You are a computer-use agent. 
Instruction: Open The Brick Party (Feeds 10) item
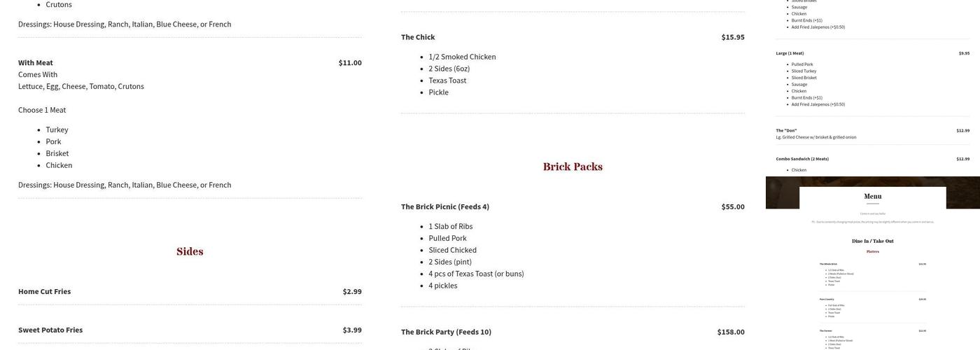tap(446, 332)
